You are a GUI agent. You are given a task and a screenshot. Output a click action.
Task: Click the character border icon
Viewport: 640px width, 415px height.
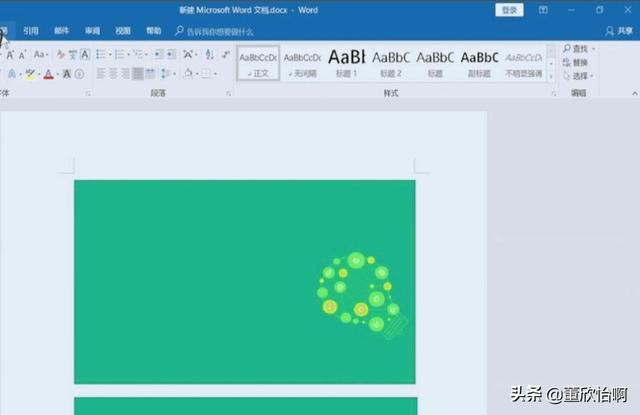coord(85,54)
